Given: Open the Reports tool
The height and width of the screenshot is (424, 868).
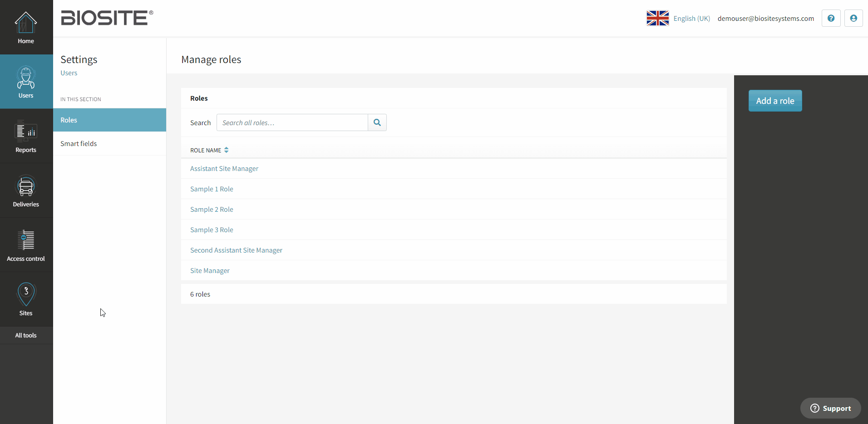Looking at the screenshot, I should click(x=26, y=136).
